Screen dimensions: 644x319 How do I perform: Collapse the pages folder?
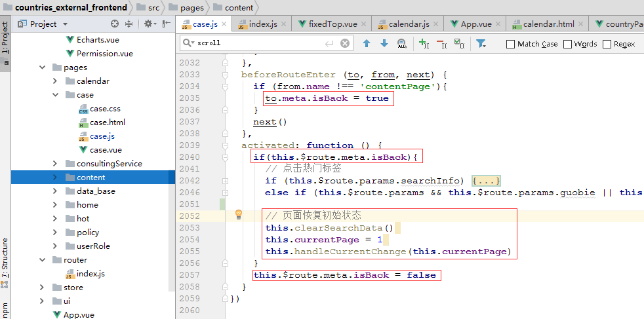(x=42, y=67)
